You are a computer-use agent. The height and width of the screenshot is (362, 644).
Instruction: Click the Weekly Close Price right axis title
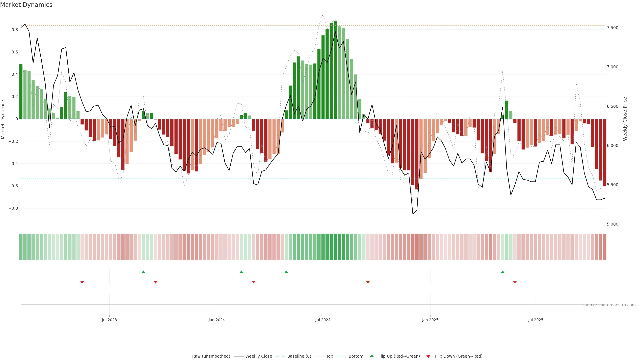point(625,119)
